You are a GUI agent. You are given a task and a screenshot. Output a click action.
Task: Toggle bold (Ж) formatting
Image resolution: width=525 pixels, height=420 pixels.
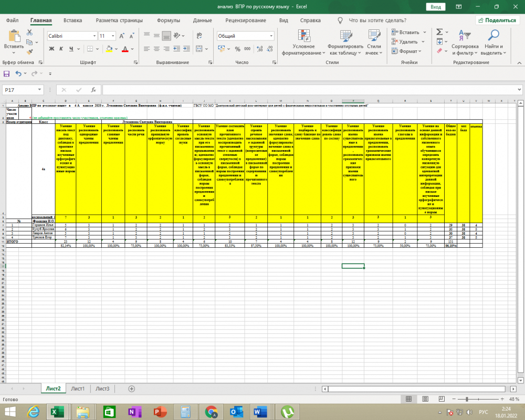point(51,49)
